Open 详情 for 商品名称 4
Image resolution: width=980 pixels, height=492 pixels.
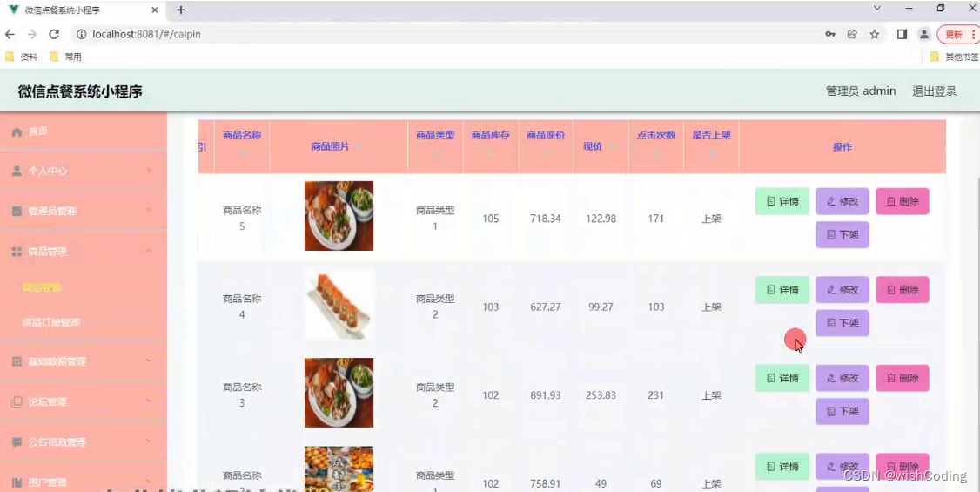coord(782,289)
